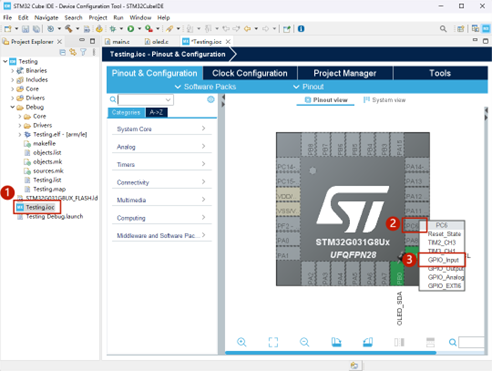Open the File menu
This screenshot has width=492, height=371.
click(x=7, y=18)
